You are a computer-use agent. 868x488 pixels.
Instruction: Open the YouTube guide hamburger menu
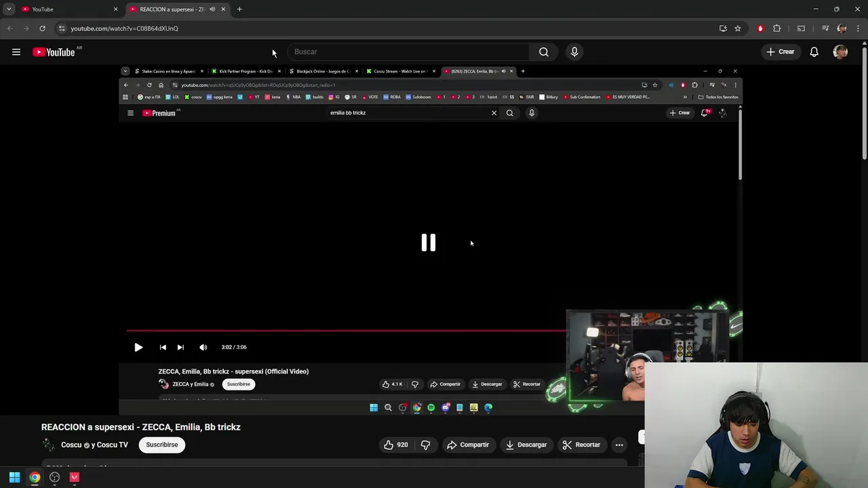click(16, 52)
